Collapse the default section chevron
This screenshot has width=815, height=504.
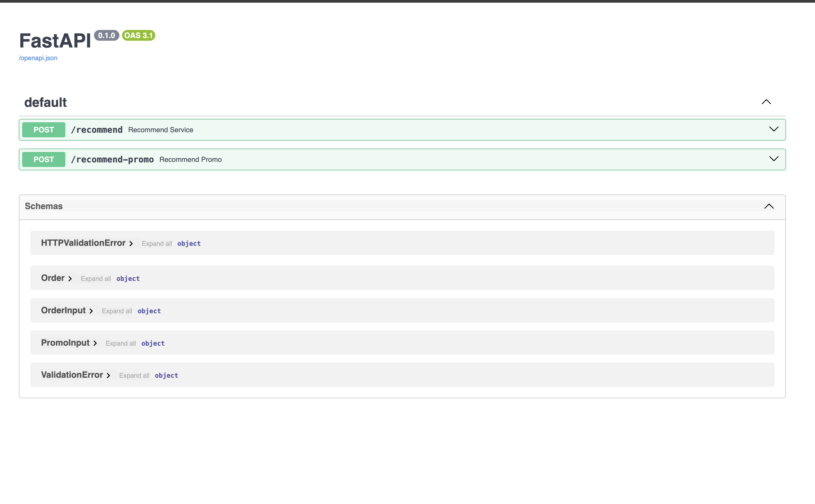766,102
